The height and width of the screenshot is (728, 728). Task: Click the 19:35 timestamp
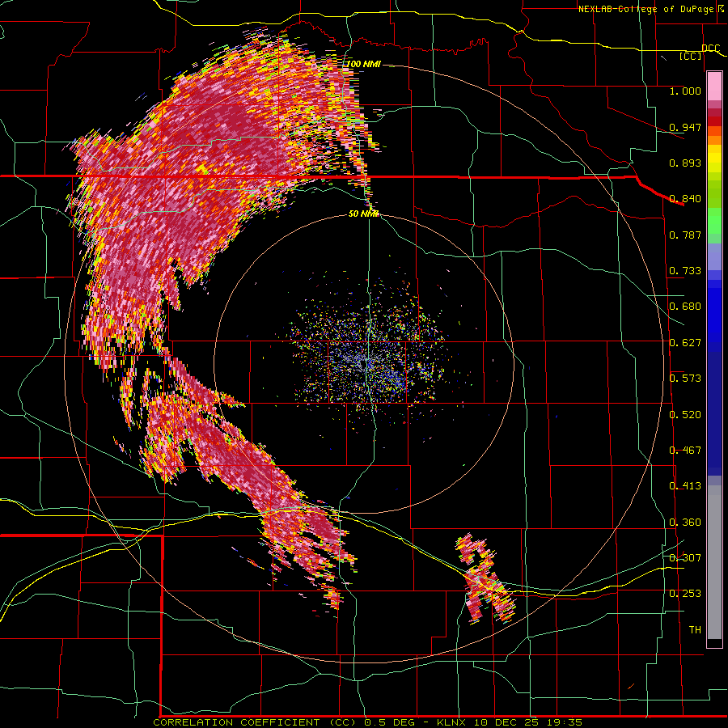tap(564, 722)
